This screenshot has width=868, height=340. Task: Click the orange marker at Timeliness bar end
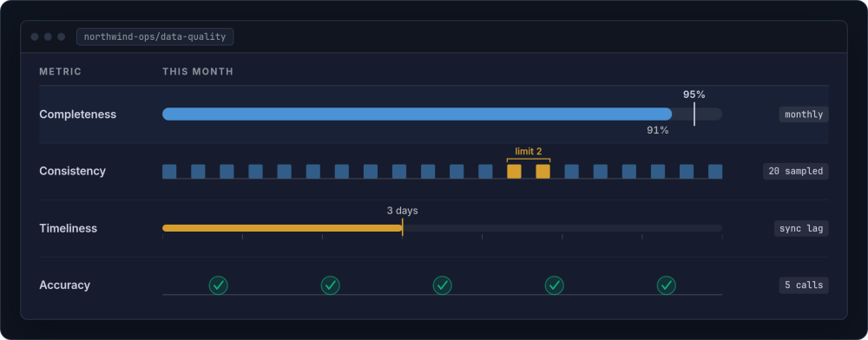403,228
